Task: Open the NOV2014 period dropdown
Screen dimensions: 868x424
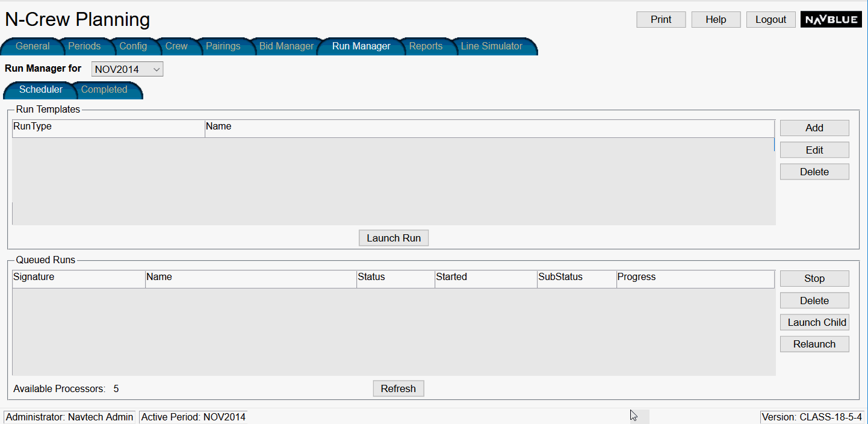Action: tap(127, 69)
